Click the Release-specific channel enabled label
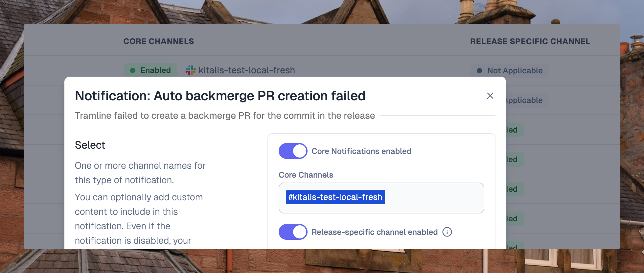Image resolution: width=644 pixels, height=273 pixels. click(x=375, y=232)
